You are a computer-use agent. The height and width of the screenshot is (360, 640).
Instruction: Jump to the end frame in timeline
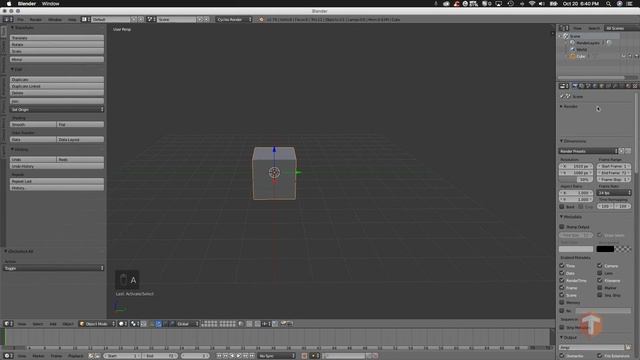tap(252, 356)
